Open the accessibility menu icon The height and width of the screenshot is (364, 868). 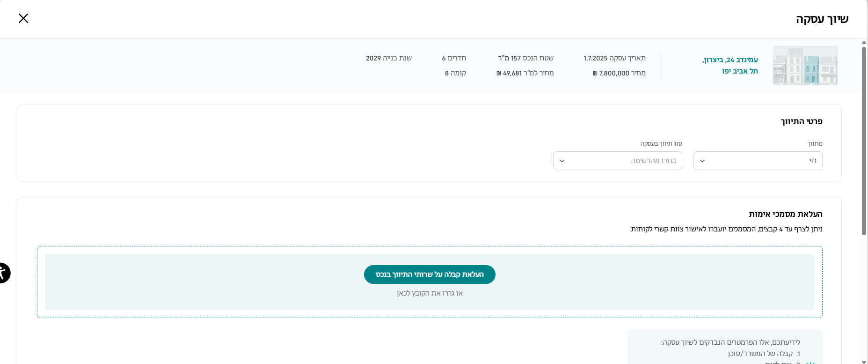2,273
